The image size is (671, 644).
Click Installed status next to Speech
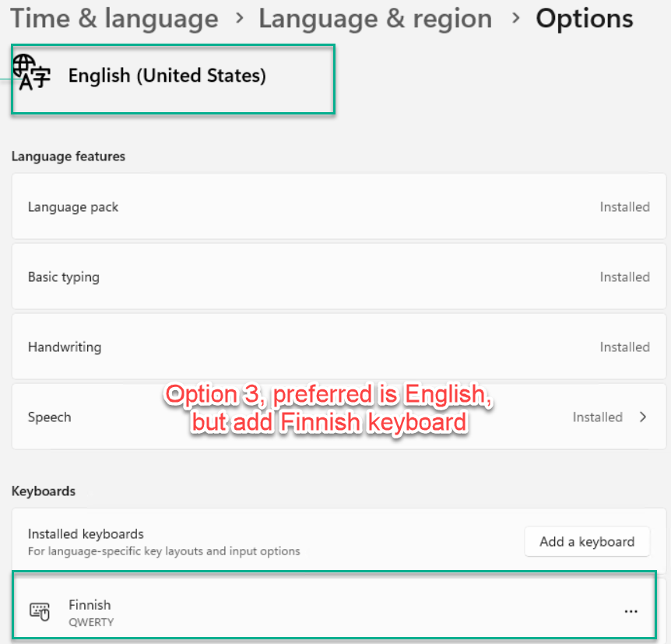[597, 417]
